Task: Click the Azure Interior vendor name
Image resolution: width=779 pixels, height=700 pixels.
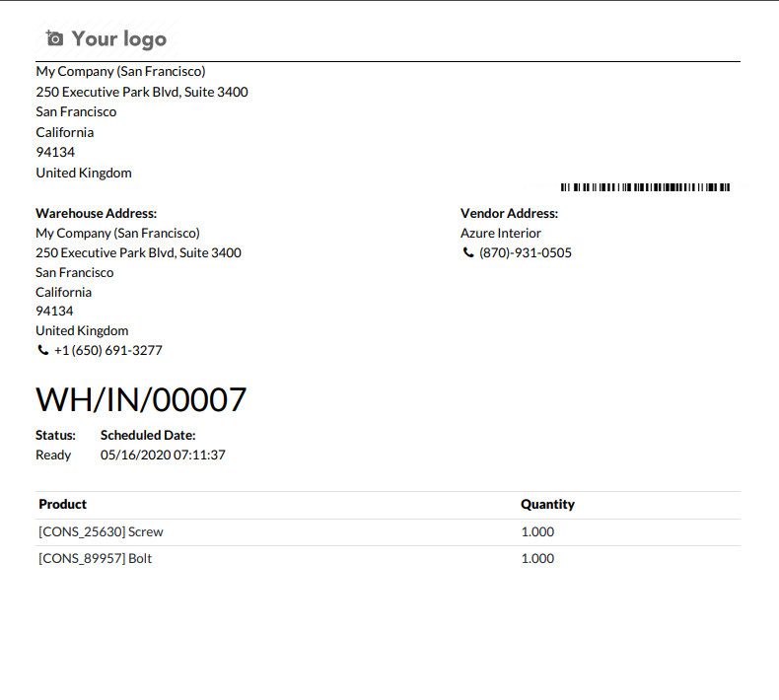Action: pyautogui.click(x=500, y=233)
